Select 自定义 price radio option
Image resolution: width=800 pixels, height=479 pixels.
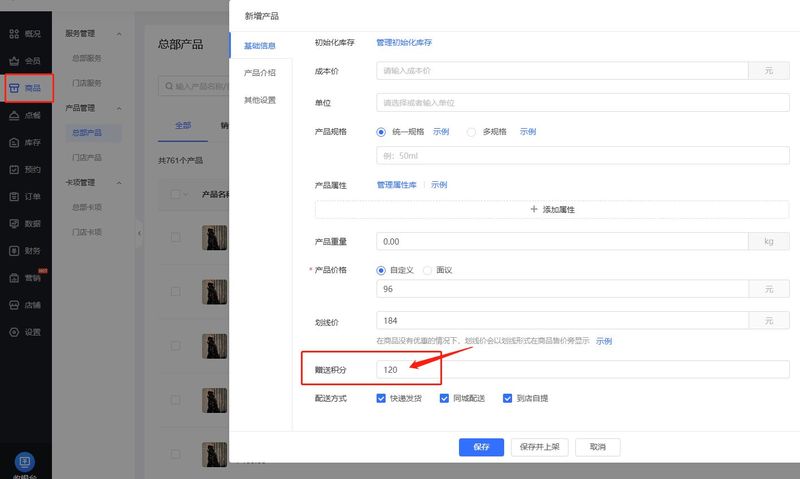pyautogui.click(x=381, y=270)
